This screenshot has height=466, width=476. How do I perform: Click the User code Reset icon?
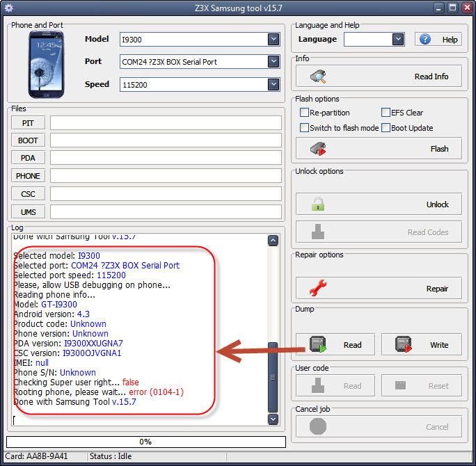pos(400,385)
